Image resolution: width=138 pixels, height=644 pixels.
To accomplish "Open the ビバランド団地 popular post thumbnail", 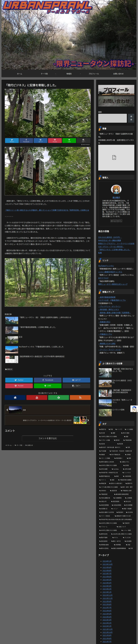I will click(105, 412).
